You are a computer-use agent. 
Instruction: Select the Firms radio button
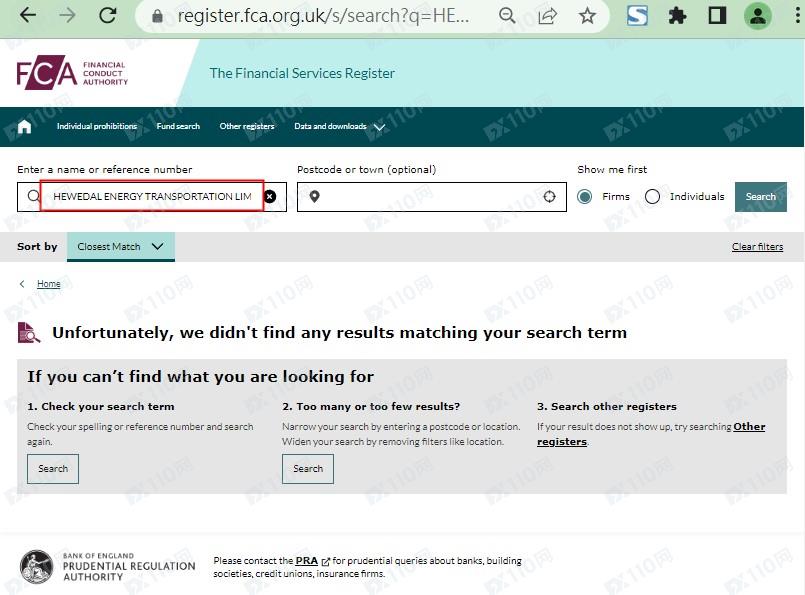coord(584,196)
